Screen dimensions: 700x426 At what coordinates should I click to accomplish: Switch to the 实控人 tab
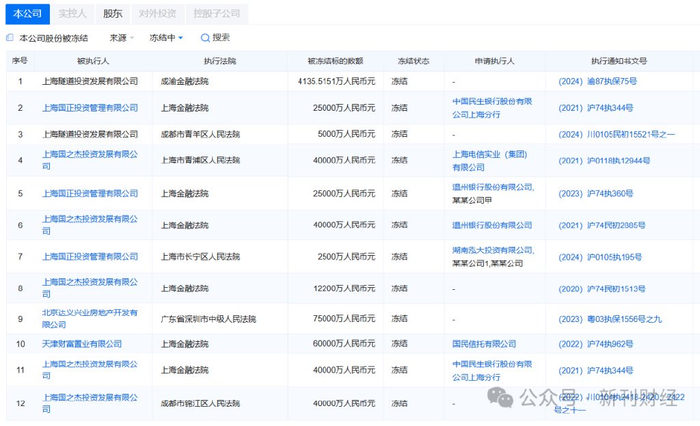[x=72, y=14]
